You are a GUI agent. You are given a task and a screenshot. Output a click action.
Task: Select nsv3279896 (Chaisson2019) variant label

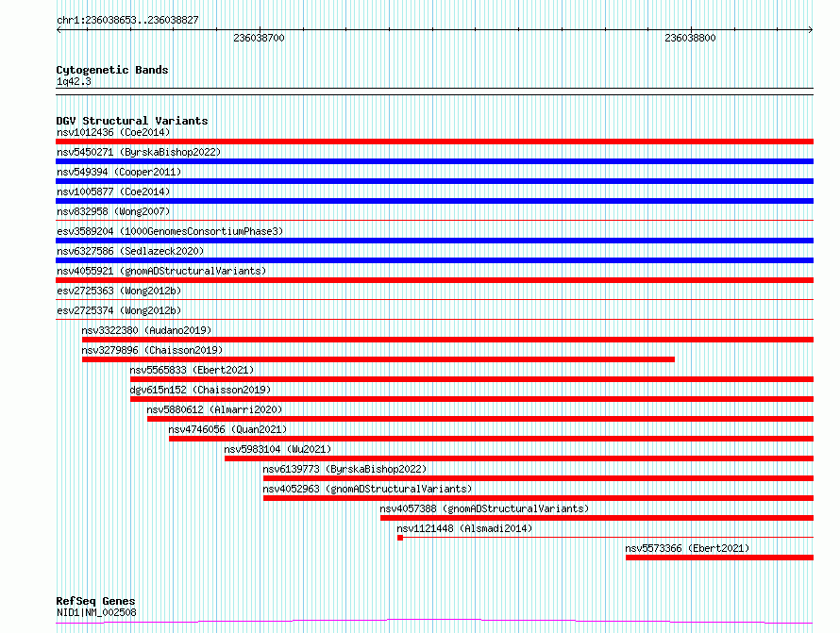coord(152,350)
